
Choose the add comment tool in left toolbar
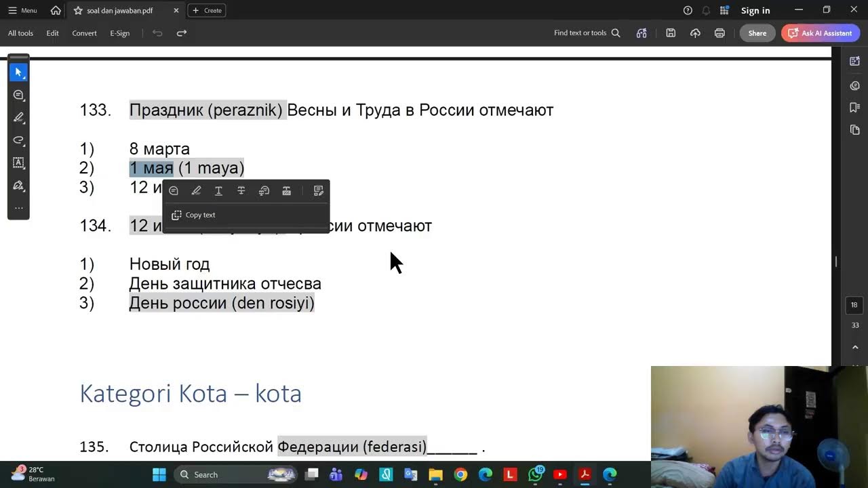coord(18,95)
